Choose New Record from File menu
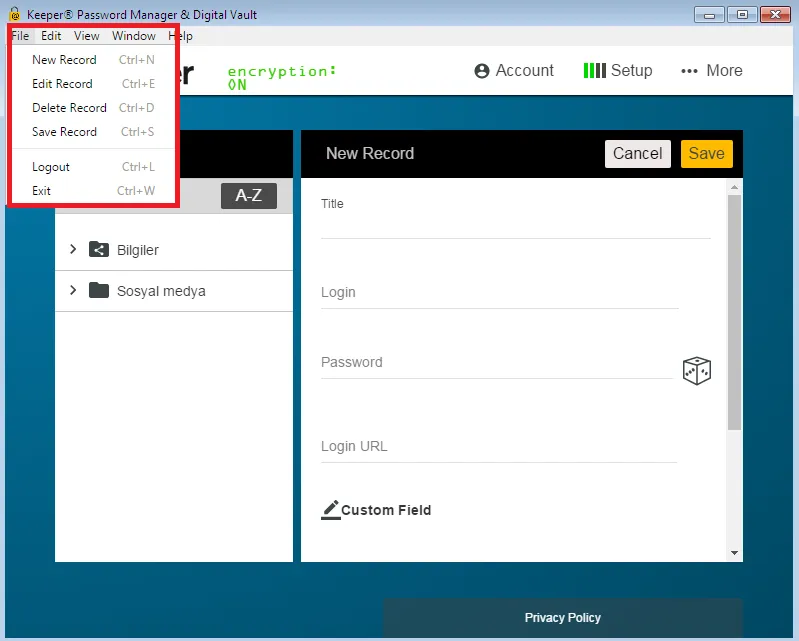Screen dimensions: 799x641 tap(93, 60)
